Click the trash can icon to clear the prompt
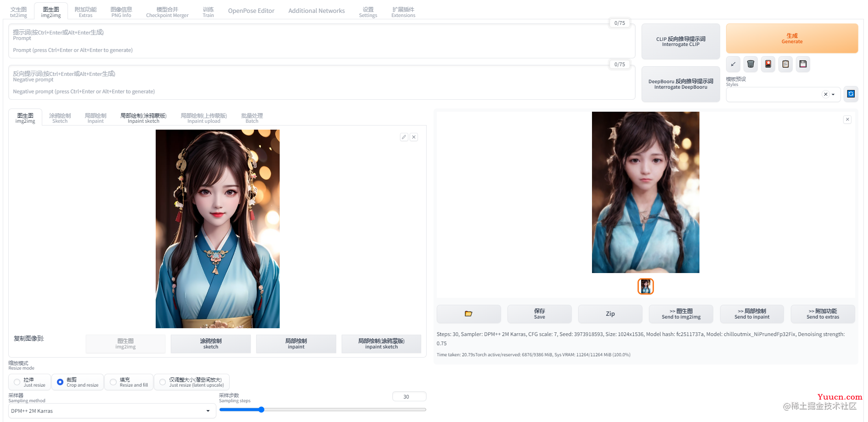 click(750, 64)
